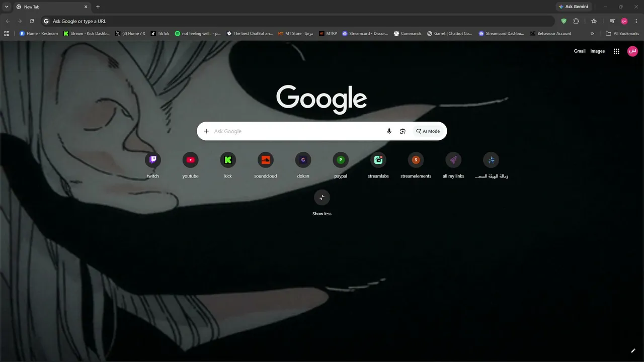The image size is (644, 362).
Task: Open the Chrome three-dot menu
Action: coord(636,21)
